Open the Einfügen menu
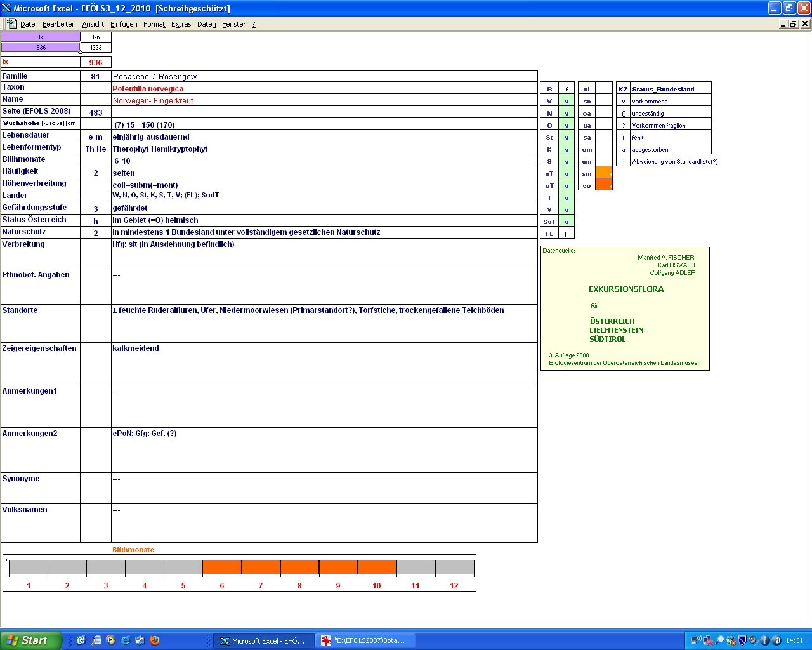 tap(124, 24)
